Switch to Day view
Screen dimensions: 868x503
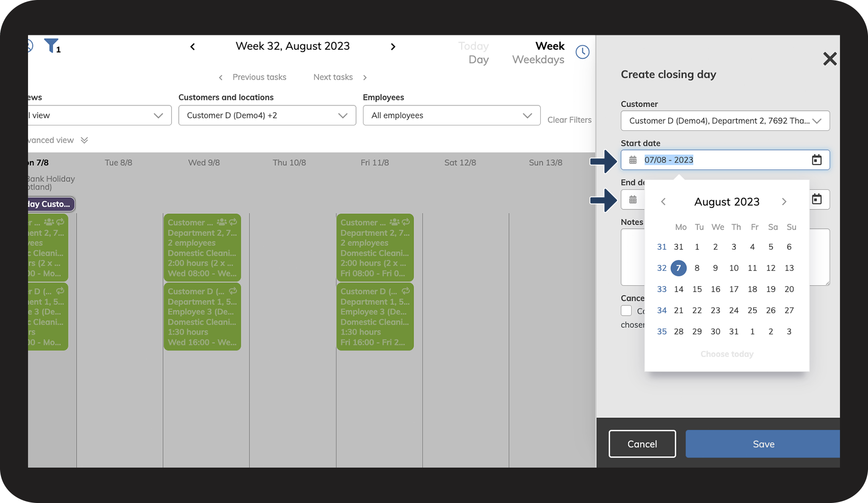[x=478, y=59]
